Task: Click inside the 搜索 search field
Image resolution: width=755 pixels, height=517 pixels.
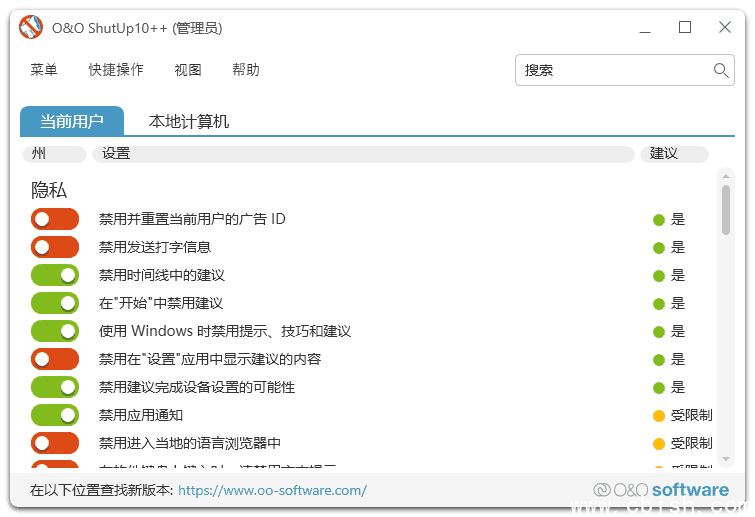Action: [x=612, y=70]
